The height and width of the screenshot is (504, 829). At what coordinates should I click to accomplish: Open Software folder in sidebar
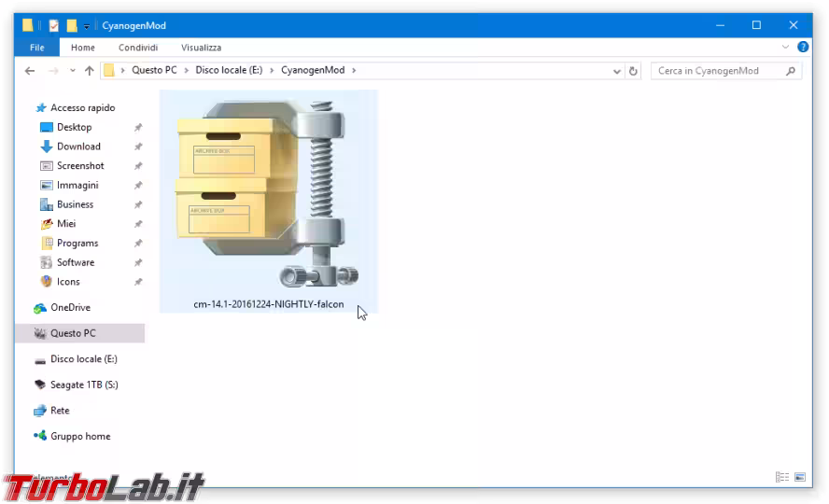[x=75, y=262]
